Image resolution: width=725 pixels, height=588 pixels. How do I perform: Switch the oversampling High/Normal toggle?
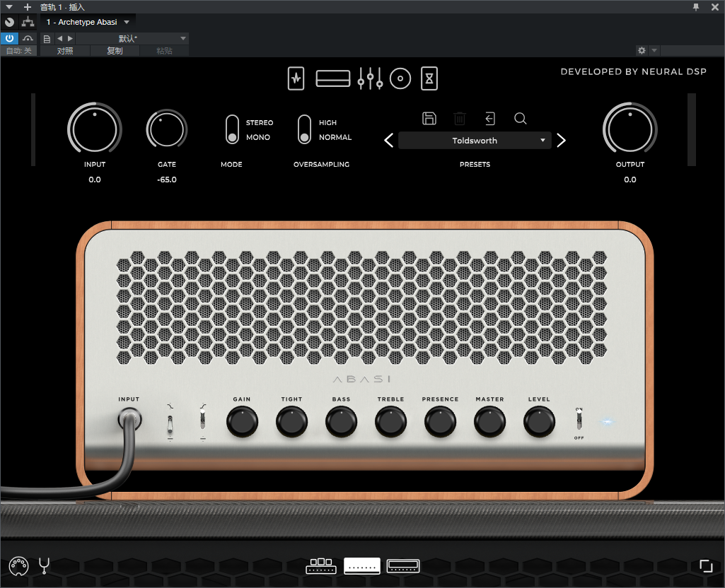point(304,129)
